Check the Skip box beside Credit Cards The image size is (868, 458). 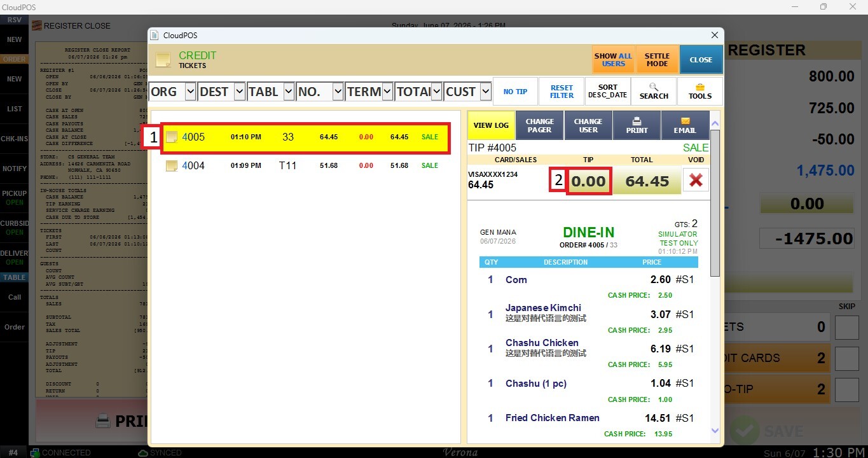[846, 358]
